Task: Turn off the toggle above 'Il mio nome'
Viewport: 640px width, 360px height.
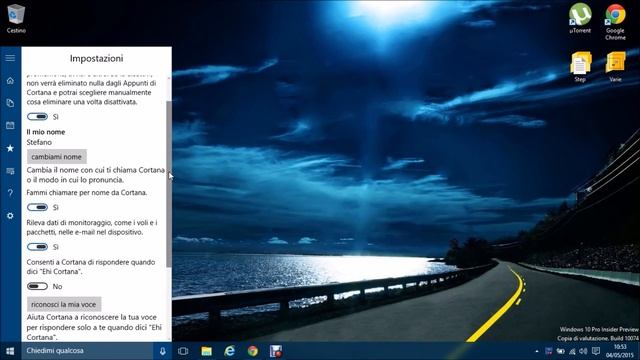Action: pos(38,117)
